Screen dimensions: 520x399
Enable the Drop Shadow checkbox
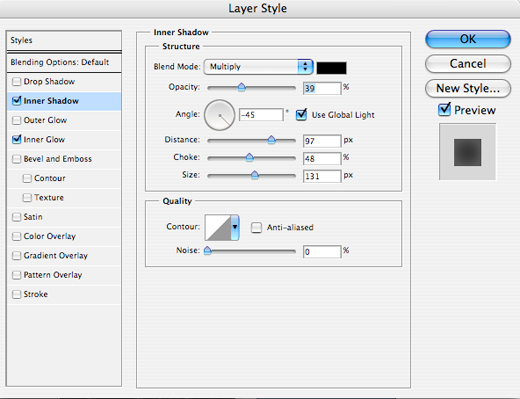[16, 82]
